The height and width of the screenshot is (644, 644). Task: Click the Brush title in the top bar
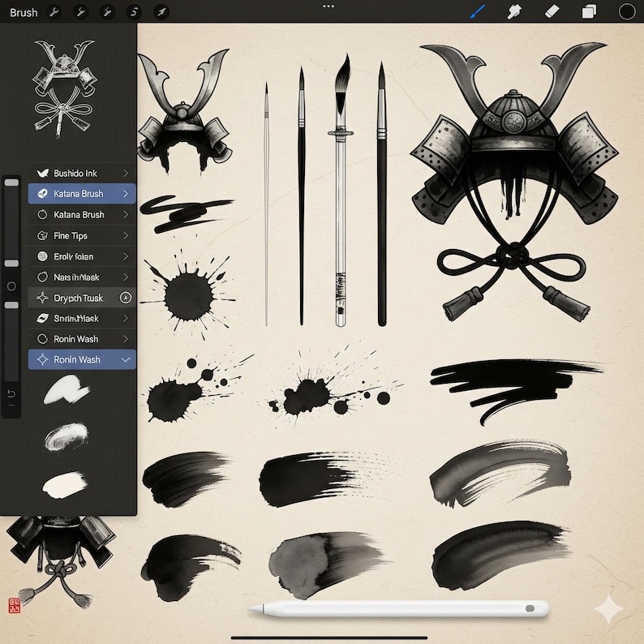tap(24, 13)
